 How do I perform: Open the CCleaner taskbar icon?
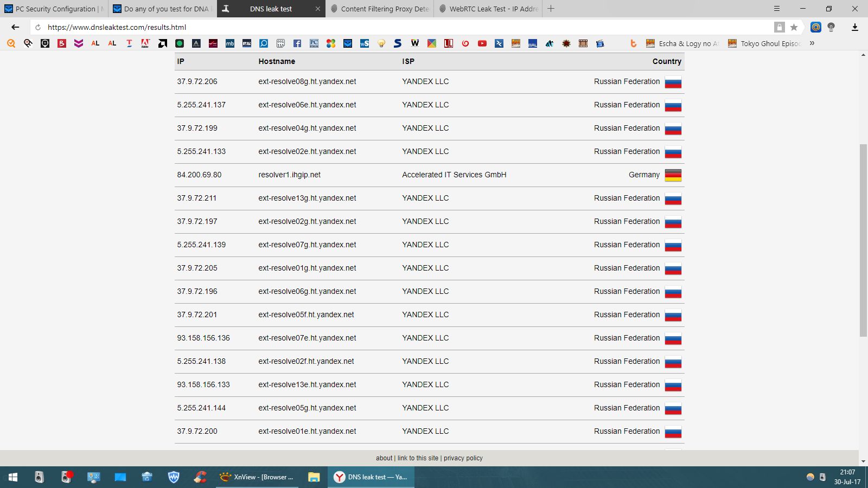click(200, 477)
